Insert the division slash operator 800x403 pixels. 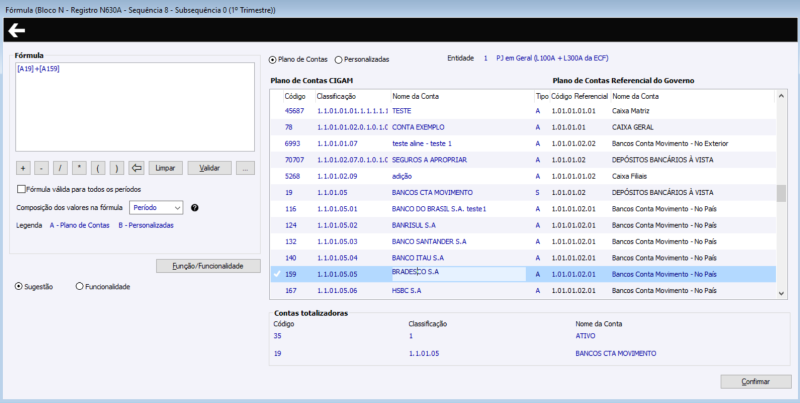pyautogui.click(x=61, y=168)
